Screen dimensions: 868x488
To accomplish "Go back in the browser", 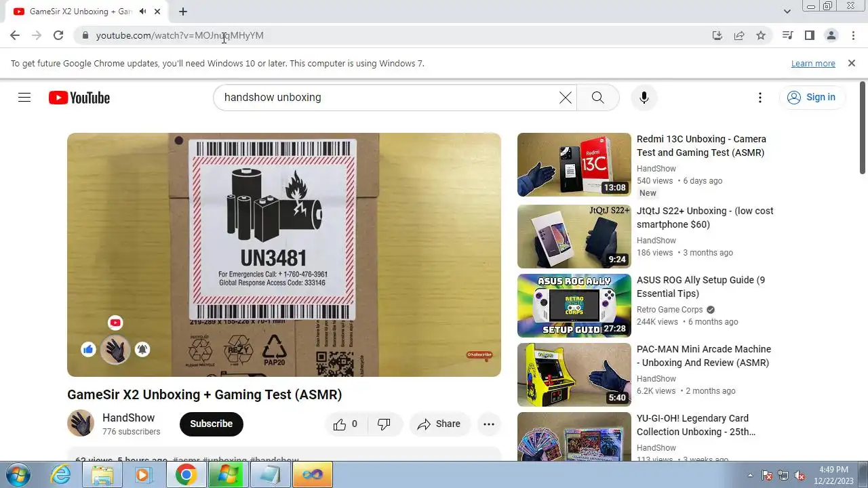I will [x=15, y=35].
